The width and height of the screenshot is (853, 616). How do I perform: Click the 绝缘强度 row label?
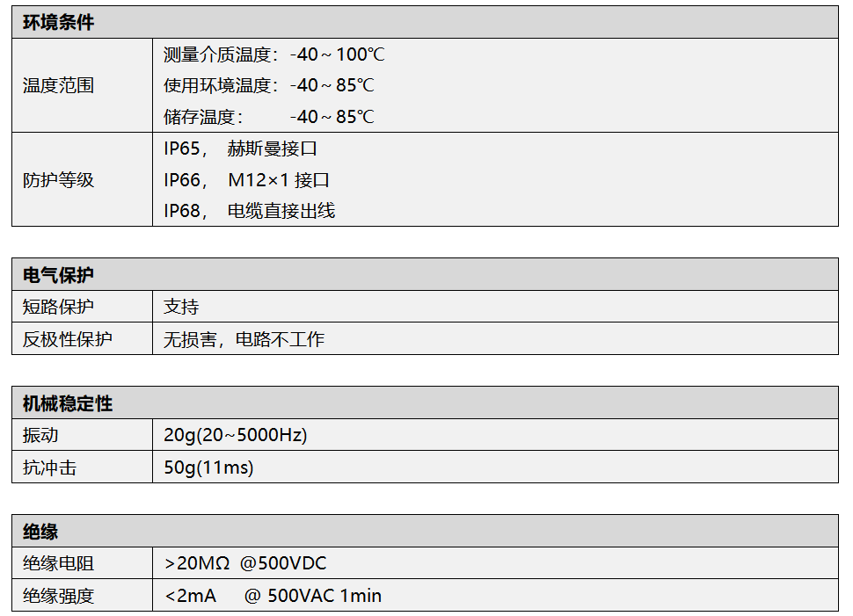click(58, 596)
